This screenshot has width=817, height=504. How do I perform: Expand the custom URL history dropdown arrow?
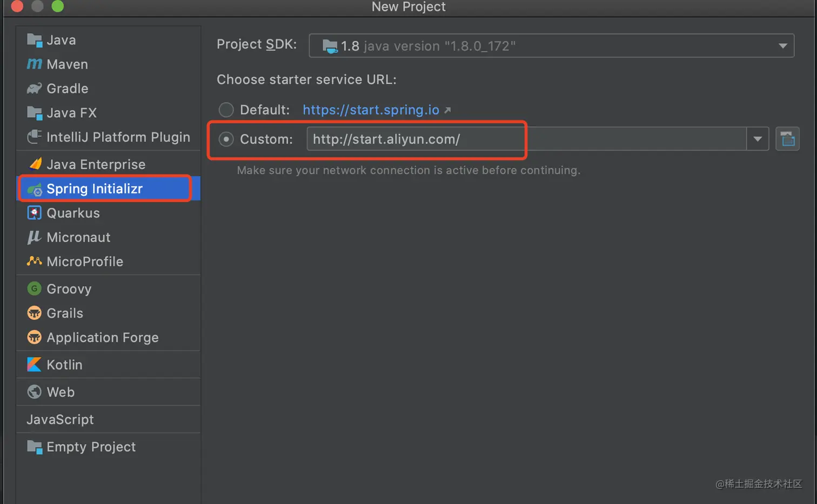click(x=758, y=139)
